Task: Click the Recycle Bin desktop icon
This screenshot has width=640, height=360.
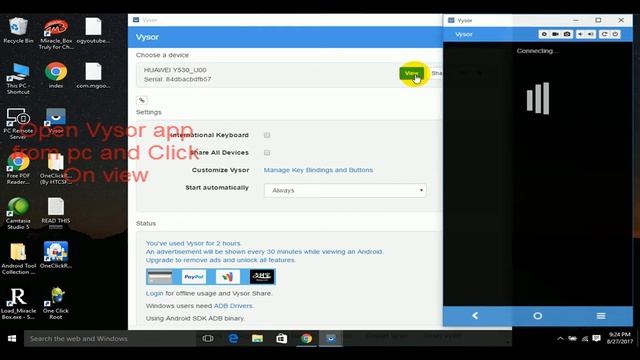Action: click(18, 31)
